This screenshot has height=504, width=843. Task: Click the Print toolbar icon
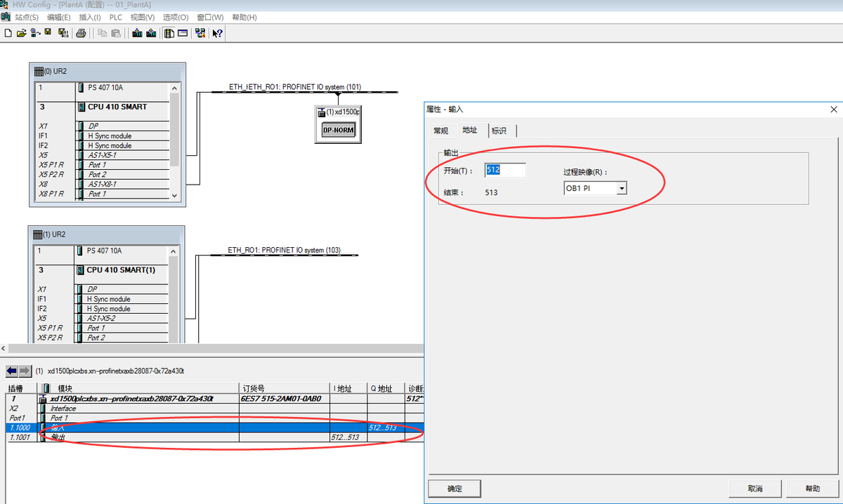pyautogui.click(x=81, y=33)
